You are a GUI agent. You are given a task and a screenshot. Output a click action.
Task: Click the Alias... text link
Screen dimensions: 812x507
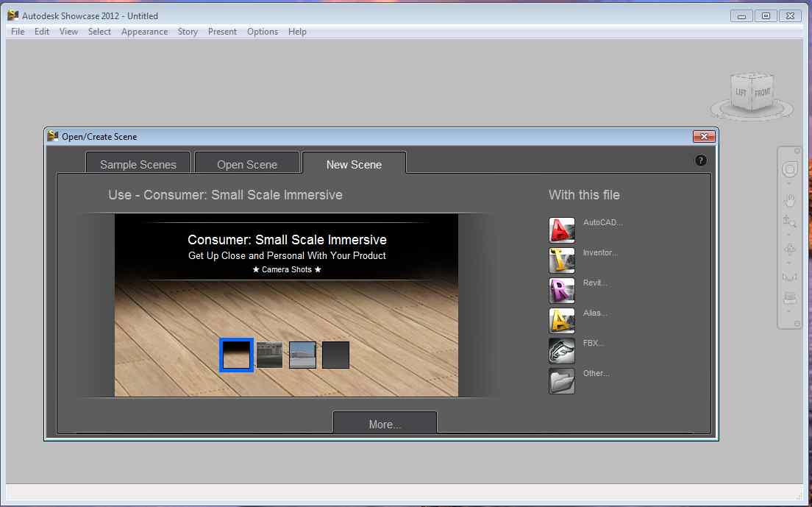[x=595, y=312]
